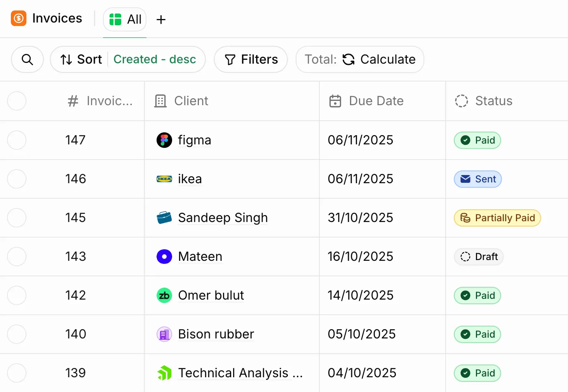The image size is (568, 392).
Task: Open the Sent status badge for ikea
Action: point(478,179)
